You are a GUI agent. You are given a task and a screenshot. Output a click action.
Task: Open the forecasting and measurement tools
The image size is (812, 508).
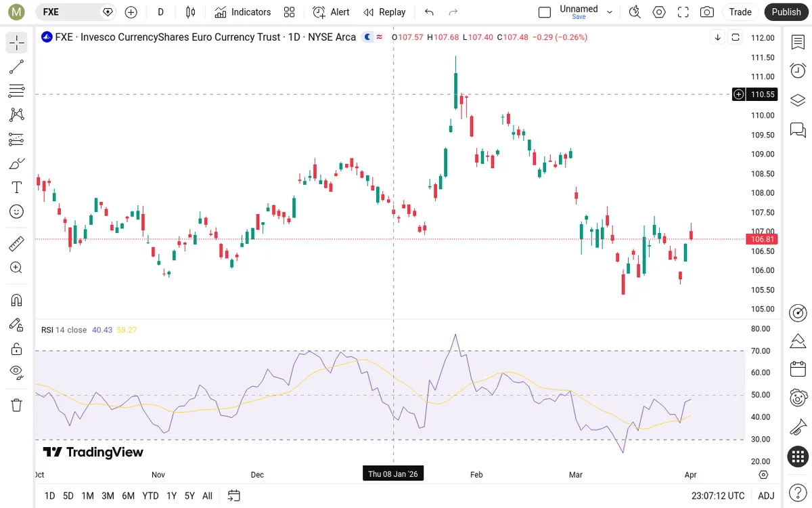17,139
